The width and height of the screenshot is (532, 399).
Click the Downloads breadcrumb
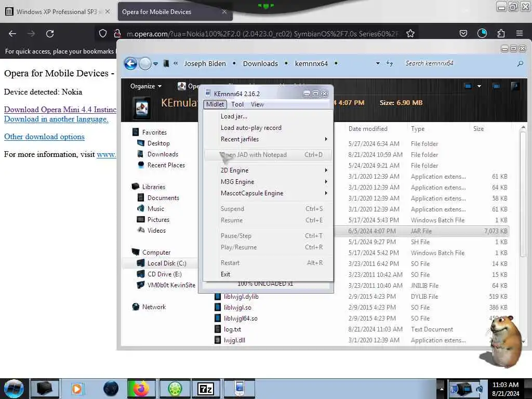point(260,63)
